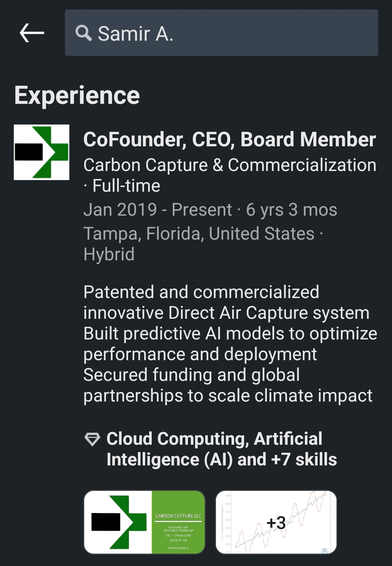Show the +3 additional media items

point(276,523)
